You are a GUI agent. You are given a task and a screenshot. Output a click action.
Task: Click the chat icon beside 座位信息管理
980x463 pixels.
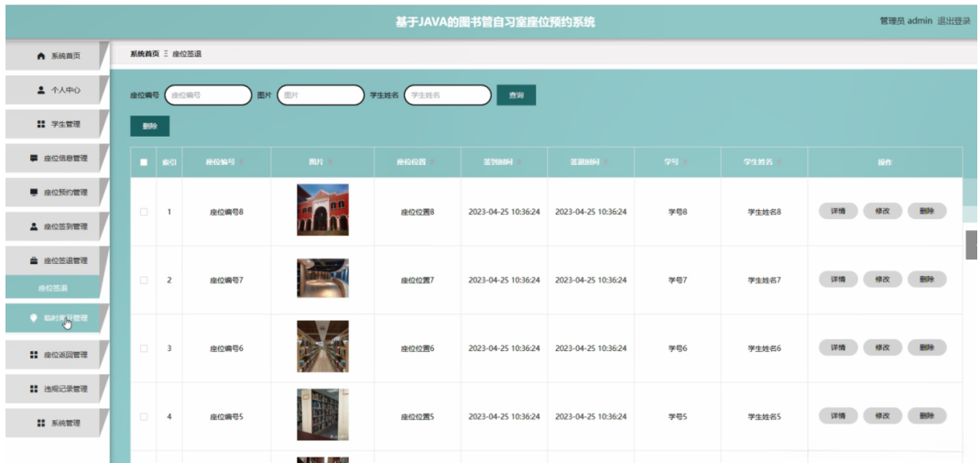coord(34,159)
